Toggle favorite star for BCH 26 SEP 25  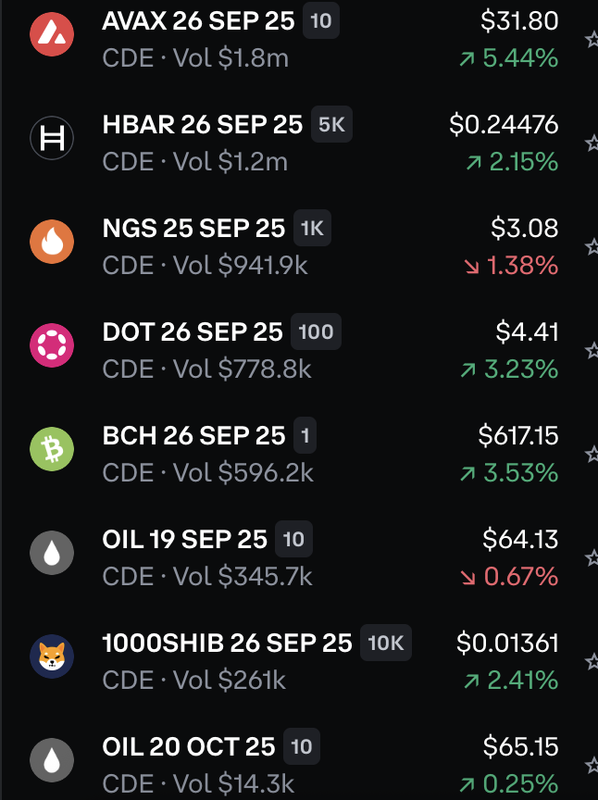coord(592,454)
